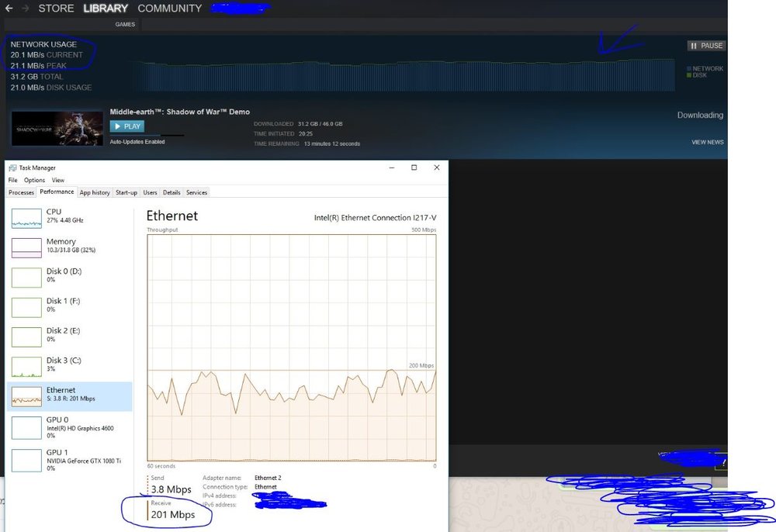Click the time remaining 13 minutes 12 seconds
776x532 pixels.
click(332, 144)
